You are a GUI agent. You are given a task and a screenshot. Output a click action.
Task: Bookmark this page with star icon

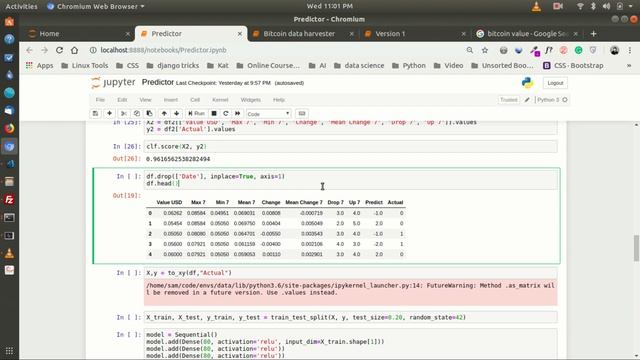485,50
